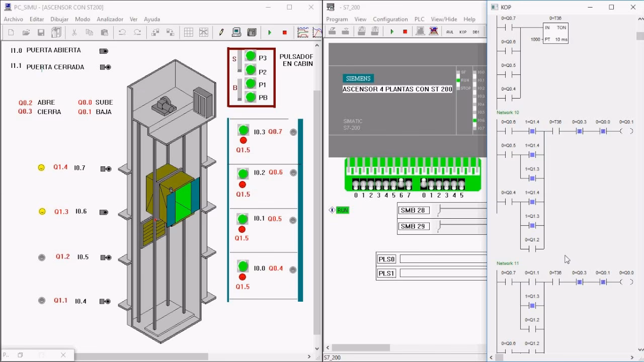Image resolution: width=644 pixels, height=362 pixels.
Task: Open the DB1 view in S7_200 toolbar
Action: [476, 32]
